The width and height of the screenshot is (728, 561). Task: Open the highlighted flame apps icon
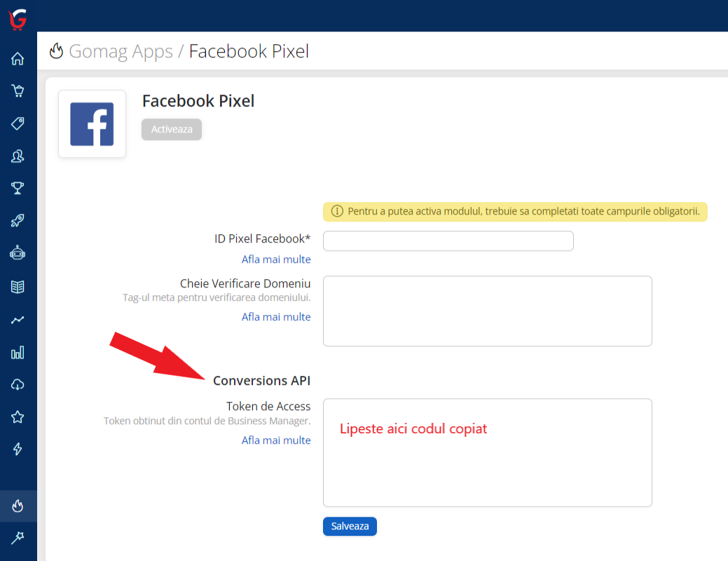18,505
